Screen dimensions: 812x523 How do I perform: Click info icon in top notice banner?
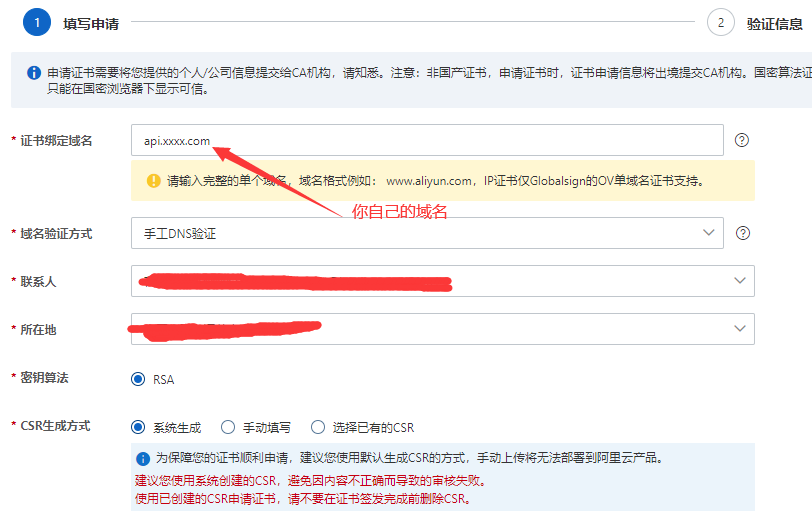34,72
